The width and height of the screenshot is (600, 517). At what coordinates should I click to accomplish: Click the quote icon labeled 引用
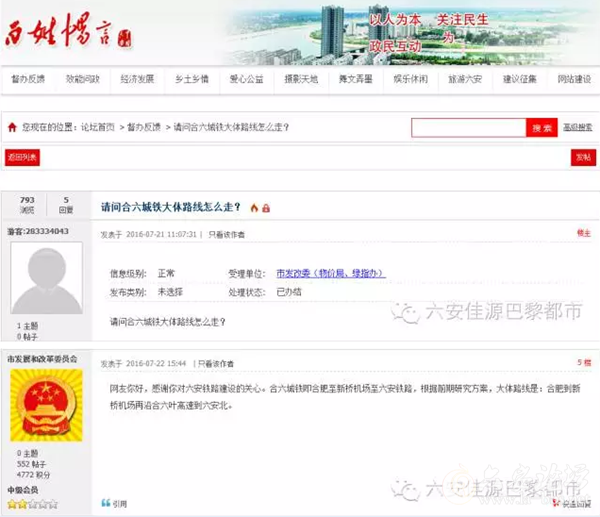(x=114, y=503)
